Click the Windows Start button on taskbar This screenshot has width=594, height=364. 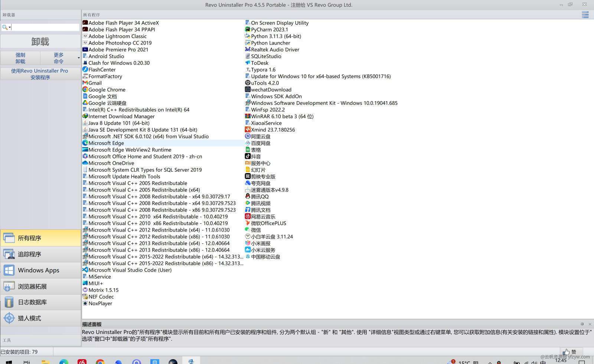point(9,362)
